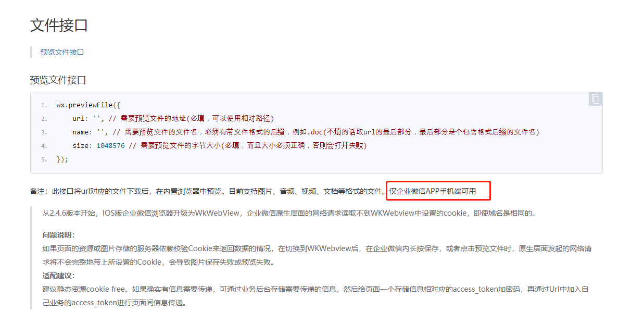
Task: Click the closing }); code line
Action: [62, 159]
